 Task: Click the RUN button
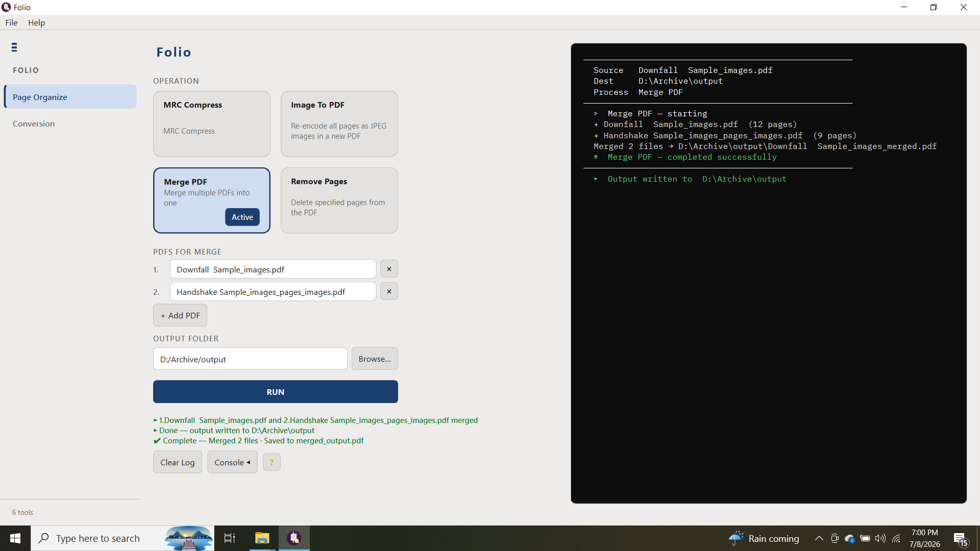pos(276,392)
